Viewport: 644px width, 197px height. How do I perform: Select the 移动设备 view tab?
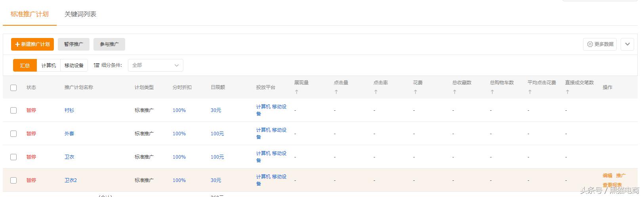(x=74, y=65)
